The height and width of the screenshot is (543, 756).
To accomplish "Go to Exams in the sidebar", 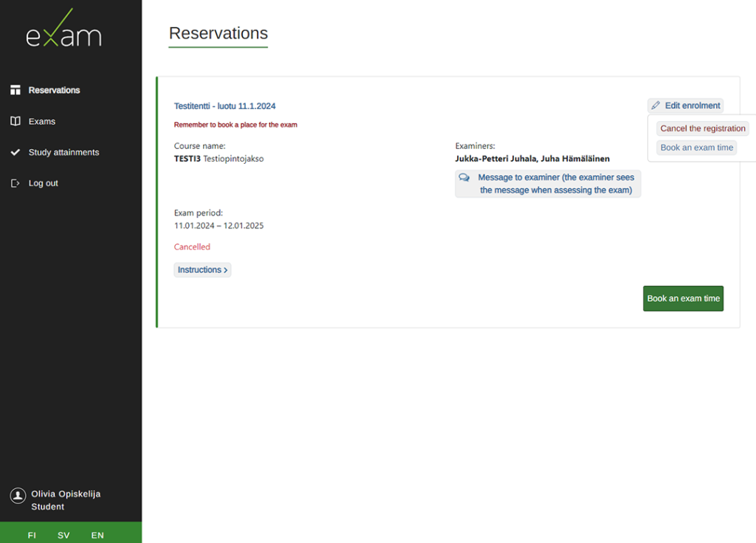I will [42, 122].
